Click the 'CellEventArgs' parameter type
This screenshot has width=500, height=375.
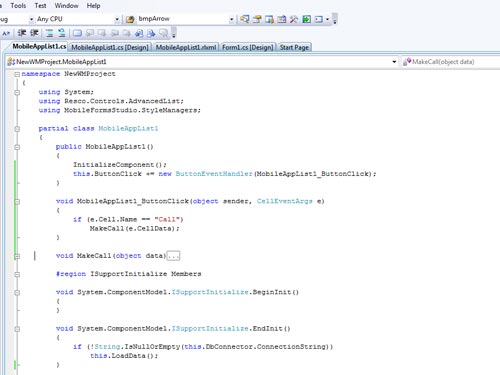tap(285, 201)
